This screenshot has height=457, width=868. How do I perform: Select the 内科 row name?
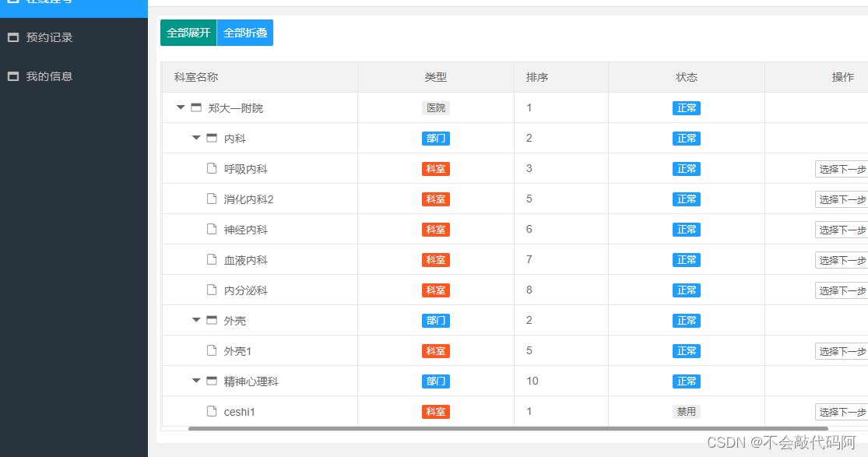tap(235, 139)
